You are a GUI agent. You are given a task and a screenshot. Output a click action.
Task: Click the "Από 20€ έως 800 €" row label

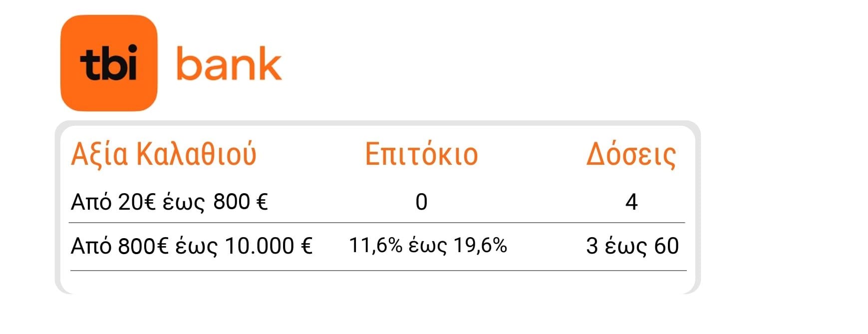pyautogui.click(x=169, y=202)
